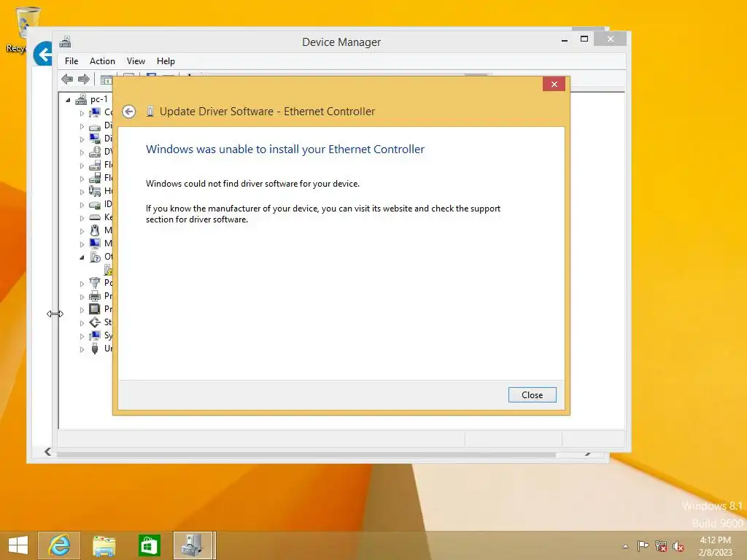Open the Action menu in Device Manager
Viewport: 747px width, 560px height.
(102, 61)
